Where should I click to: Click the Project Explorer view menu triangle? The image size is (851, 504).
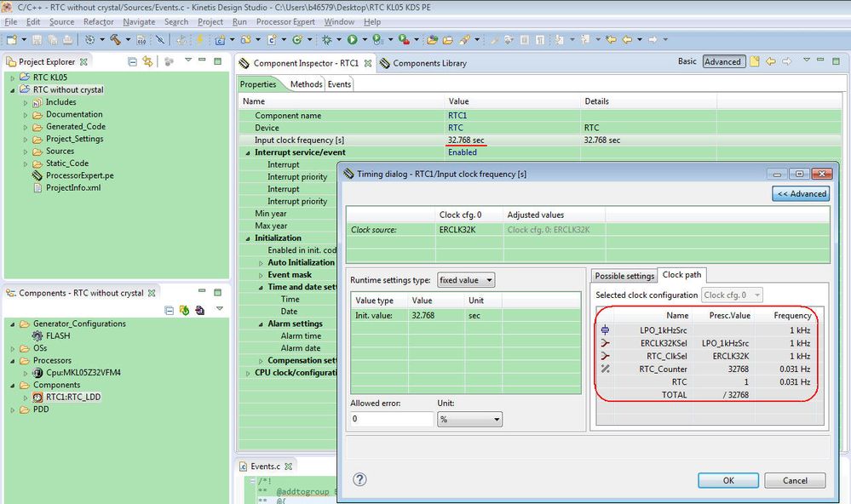coord(187,60)
